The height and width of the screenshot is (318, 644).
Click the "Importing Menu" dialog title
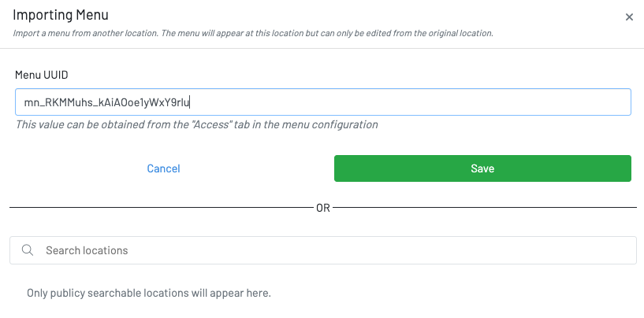pos(61,15)
